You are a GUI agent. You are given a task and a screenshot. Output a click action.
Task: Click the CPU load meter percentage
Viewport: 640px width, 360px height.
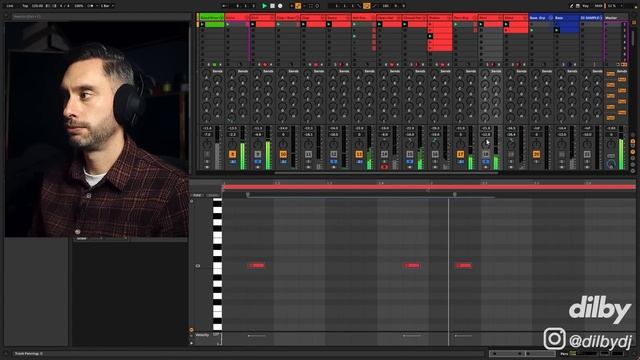coord(612,6)
